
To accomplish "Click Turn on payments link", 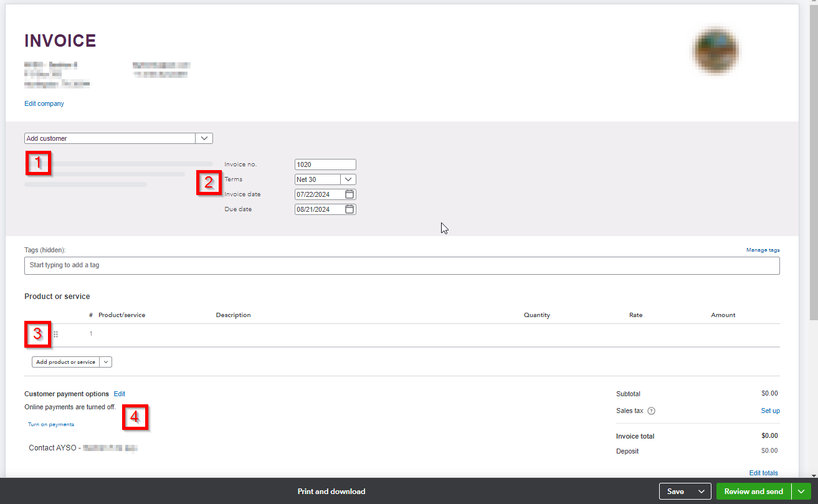I will click(51, 424).
